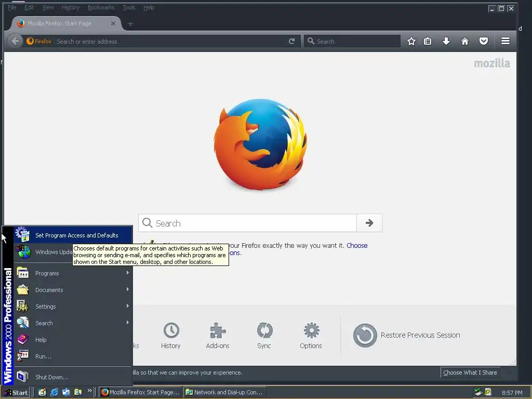This screenshot has height=399, width=532.
Task: Select Set Program Access and Defaults
Action: (73, 235)
